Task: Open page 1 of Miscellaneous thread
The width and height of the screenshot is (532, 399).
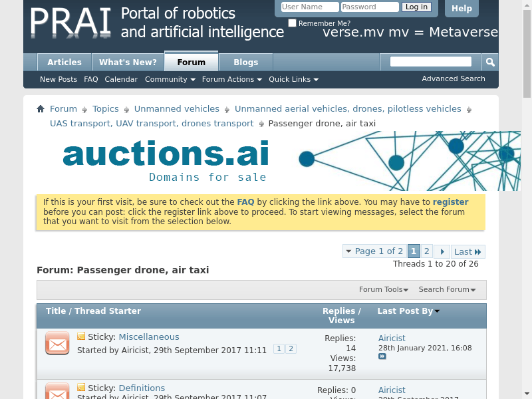Action: click(279, 348)
